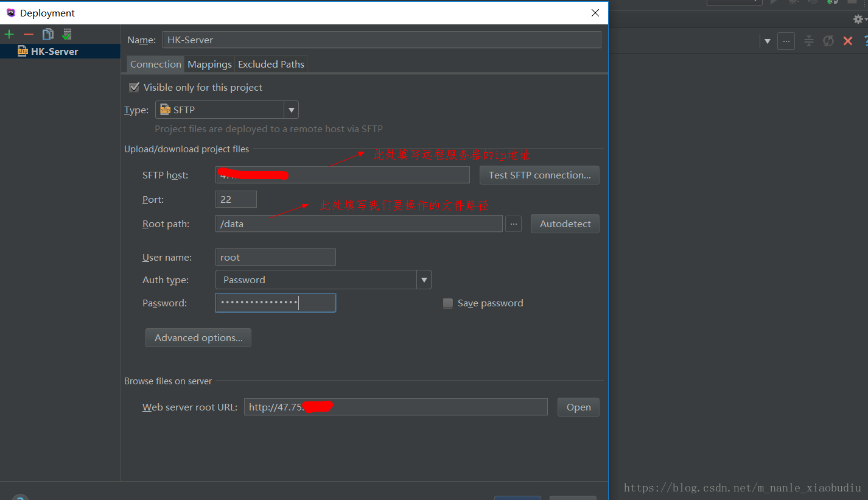Click the refresh icon in background panel

pyautogui.click(x=828, y=41)
